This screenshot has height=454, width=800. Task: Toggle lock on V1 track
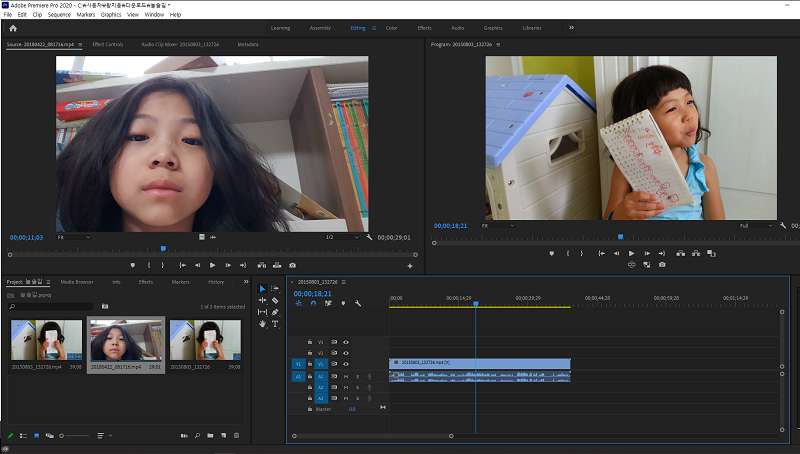310,364
